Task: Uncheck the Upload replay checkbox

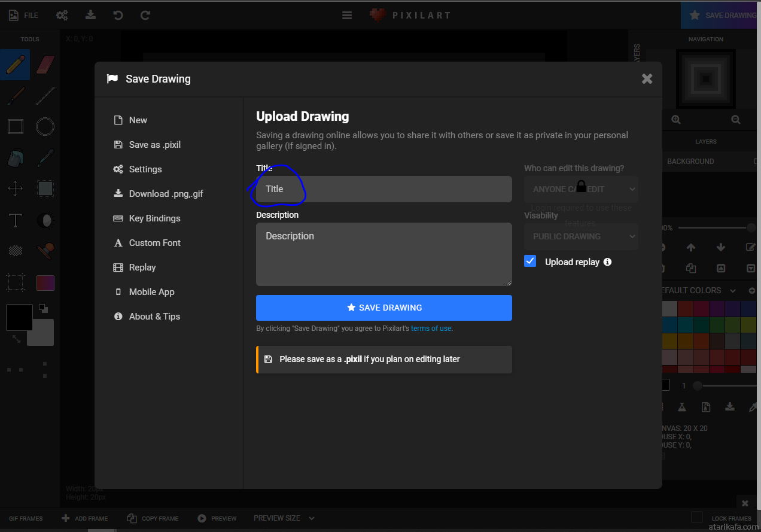Action: tap(530, 261)
